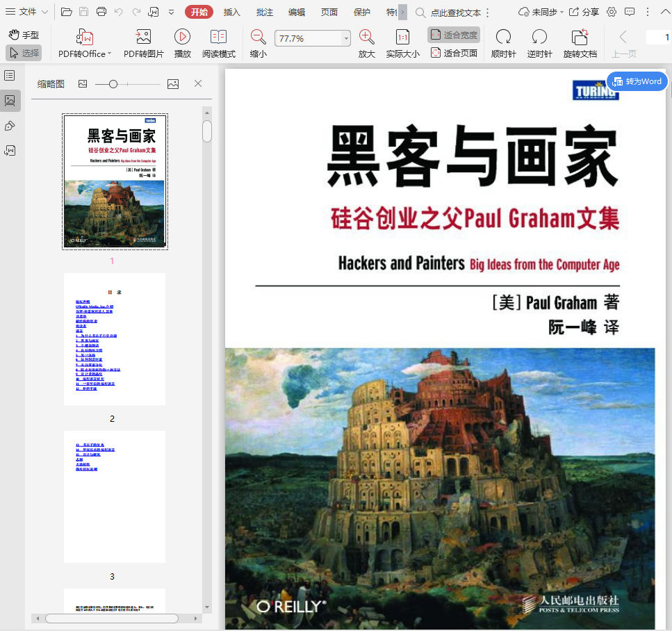672x631 pixels.
Task: Select the page 1 cover thumbnail
Action: 115,182
